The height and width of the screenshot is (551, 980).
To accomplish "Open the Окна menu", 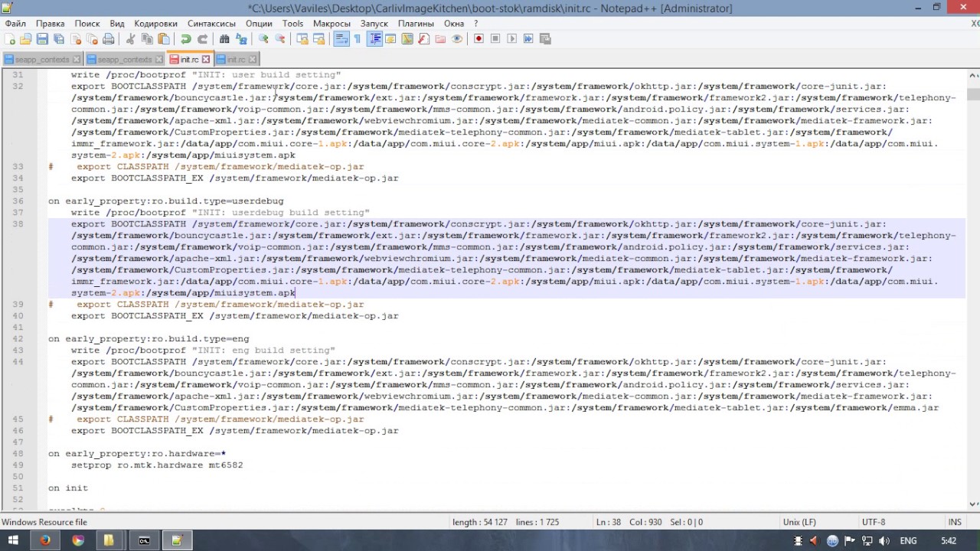I will (x=454, y=24).
